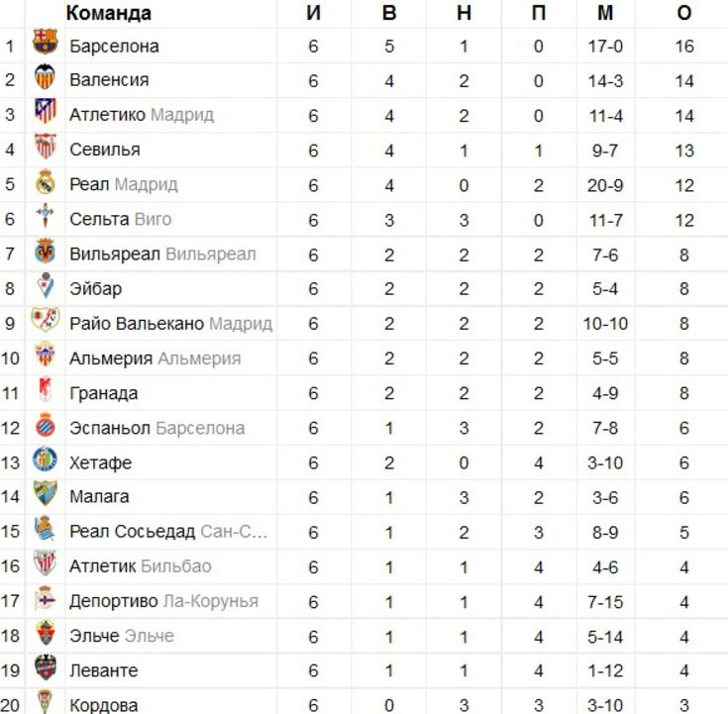Open the Депортиво Ла-Корунья team link
The image size is (728, 714).
[x=163, y=601]
